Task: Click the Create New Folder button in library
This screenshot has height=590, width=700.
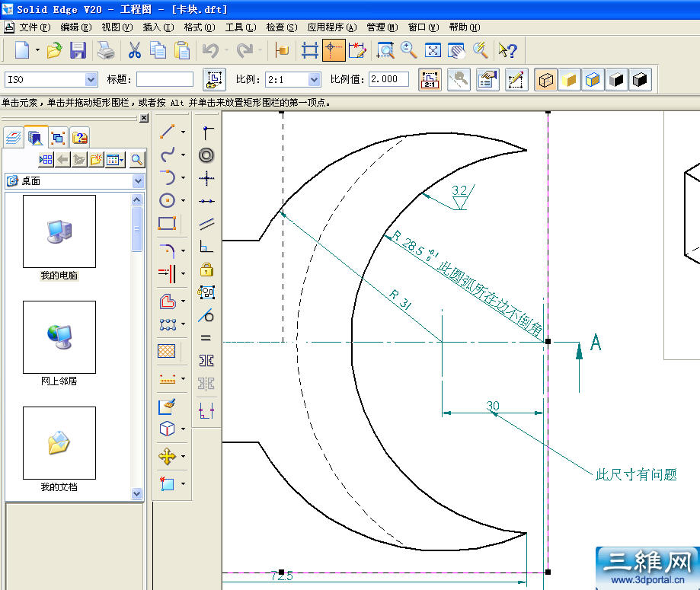Action: click(x=97, y=159)
